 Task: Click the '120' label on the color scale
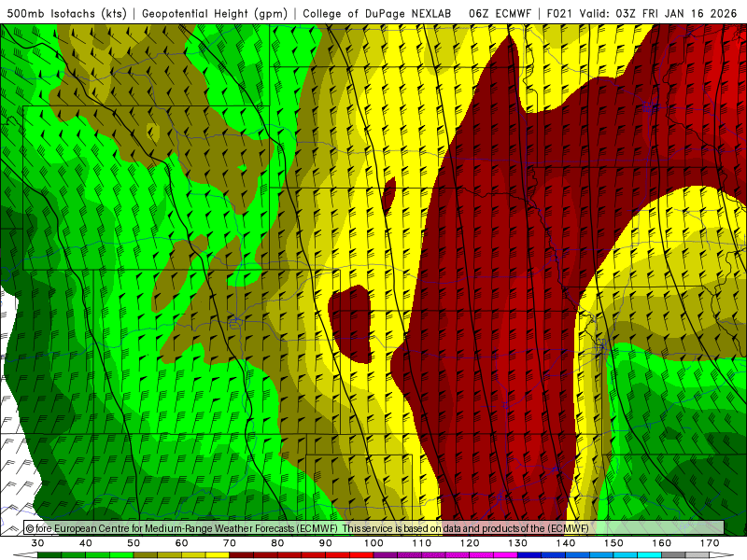470,543
